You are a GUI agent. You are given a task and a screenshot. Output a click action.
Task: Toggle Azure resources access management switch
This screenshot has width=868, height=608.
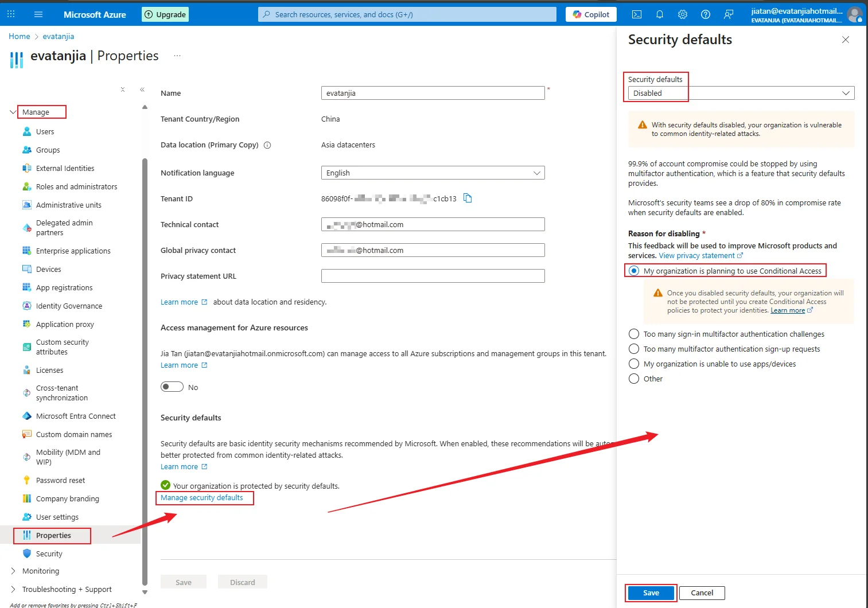pyautogui.click(x=172, y=387)
